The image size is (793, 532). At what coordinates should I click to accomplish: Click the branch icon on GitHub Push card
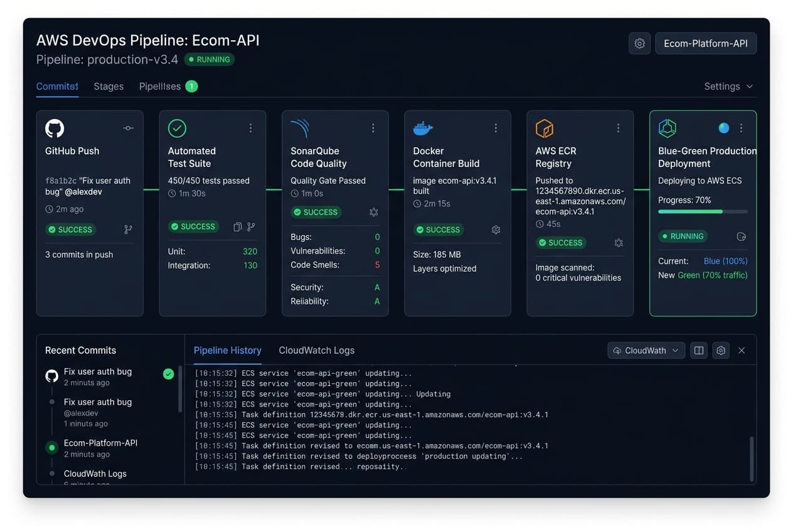pos(129,230)
